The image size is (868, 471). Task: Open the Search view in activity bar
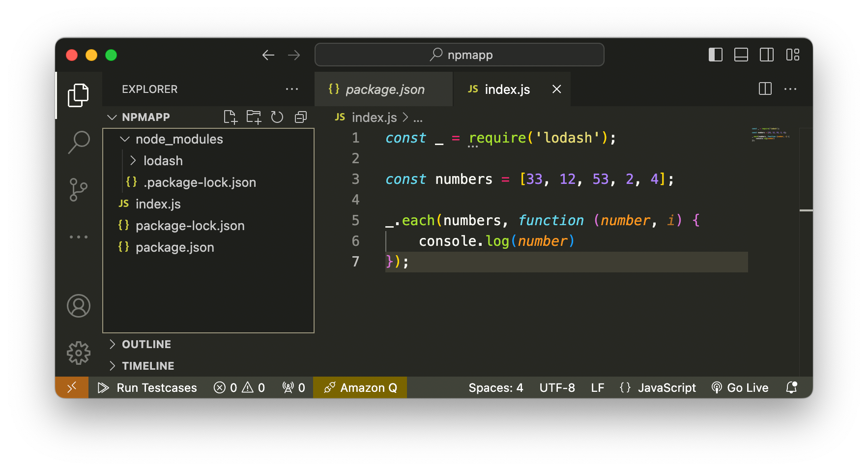point(79,143)
